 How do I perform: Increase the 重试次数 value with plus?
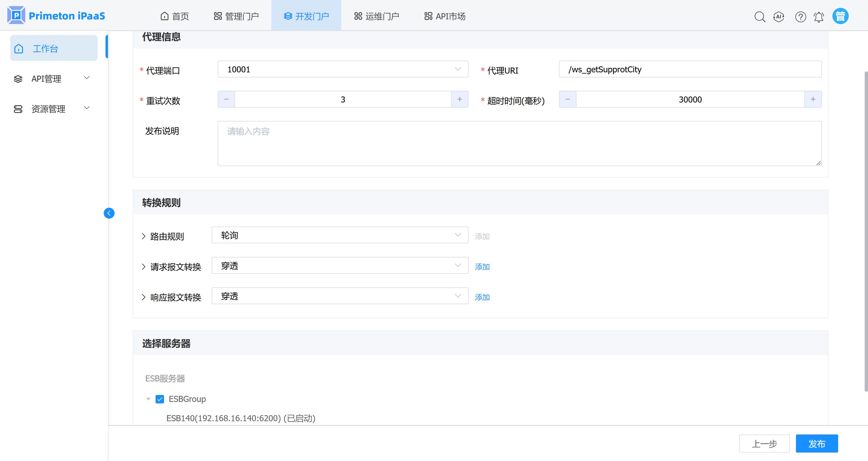tap(459, 99)
